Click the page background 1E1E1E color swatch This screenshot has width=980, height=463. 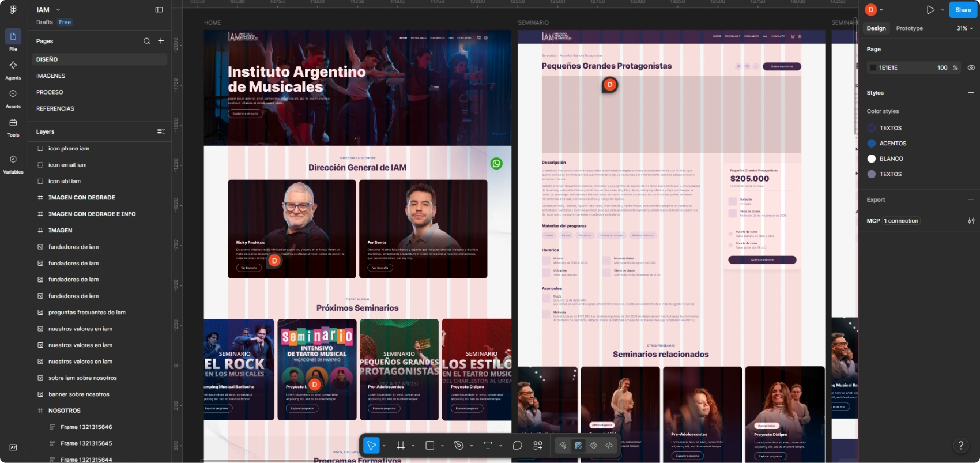click(x=873, y=67)
